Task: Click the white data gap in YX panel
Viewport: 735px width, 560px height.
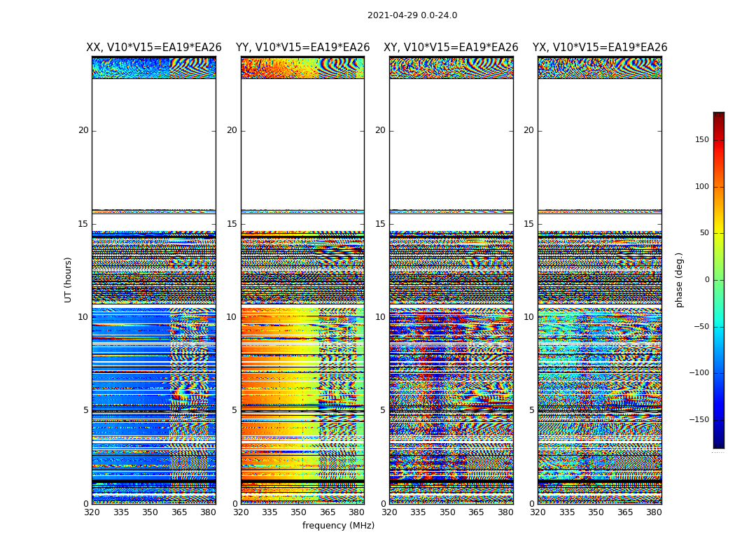Action: (x=599, y=143)
